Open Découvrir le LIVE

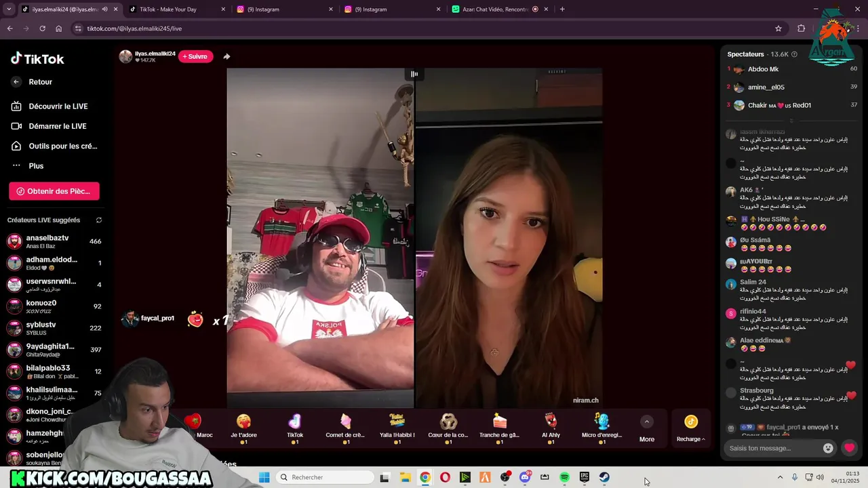click(x=50, y=106)
